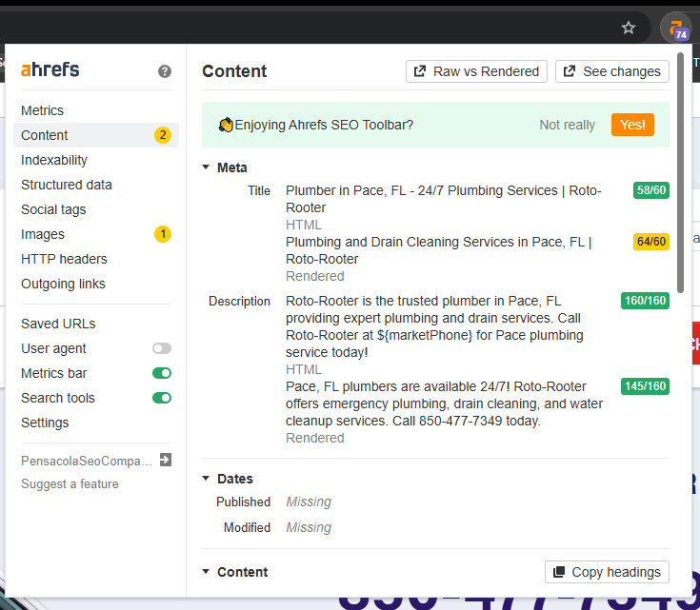Viewport: 700px width, 610px height.
Task: Click the ahrefs logo
Action: [x=50, y=69]
